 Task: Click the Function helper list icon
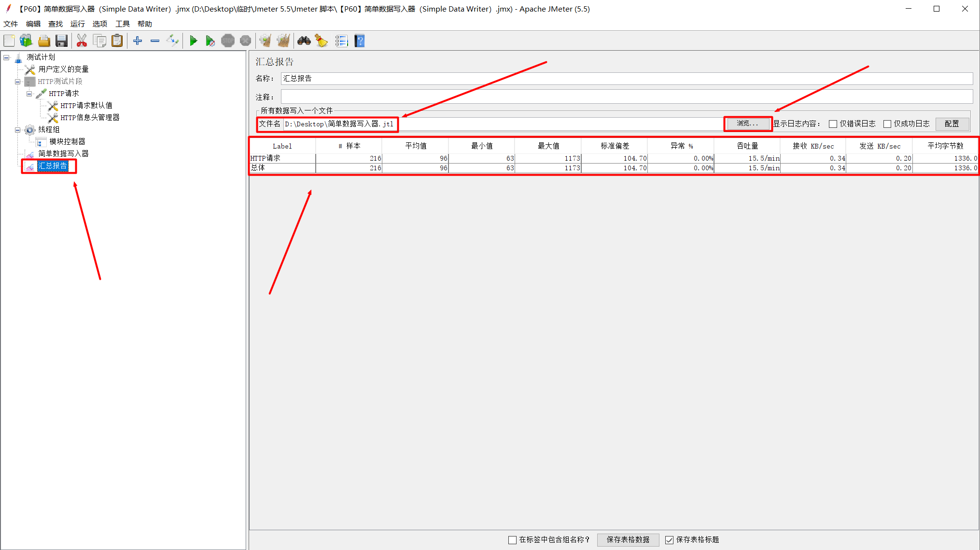pyautogui.click(x=341, y=41)
